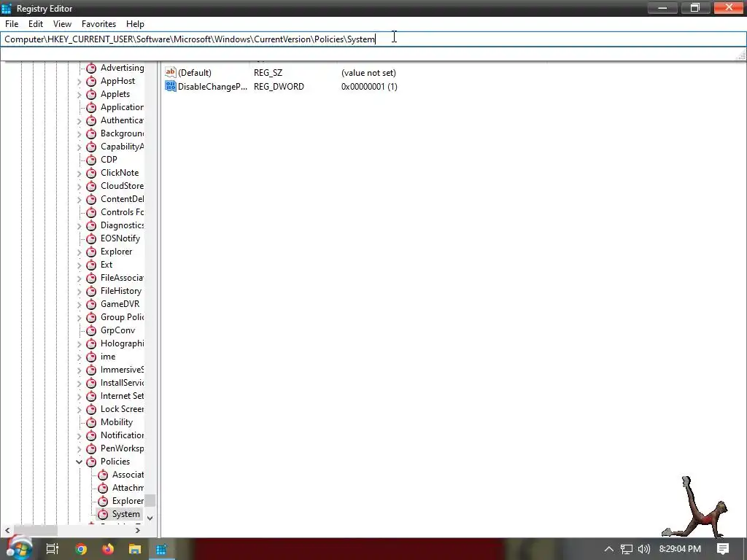Expand the Applets key

[x=79, y=94]
